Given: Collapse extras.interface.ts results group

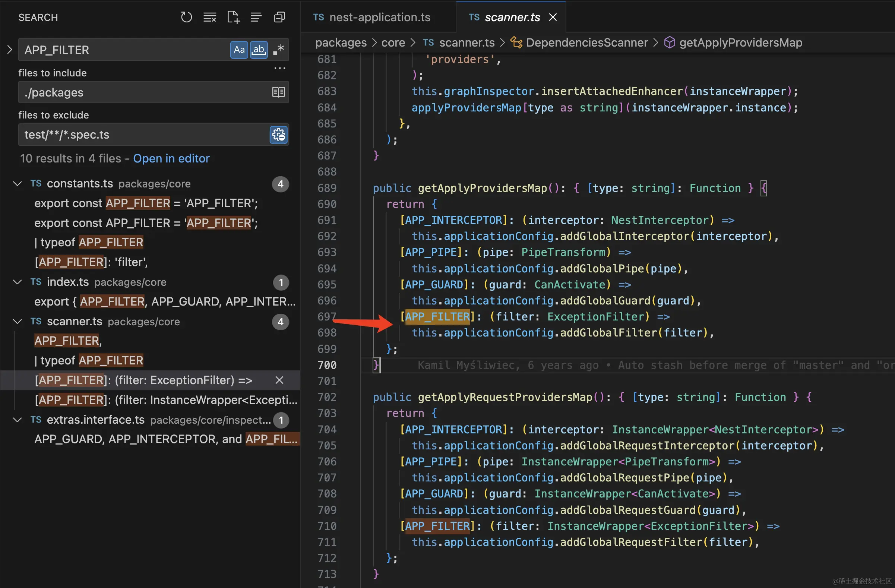Looking at the screenshot, I should [x=17, y=420].
